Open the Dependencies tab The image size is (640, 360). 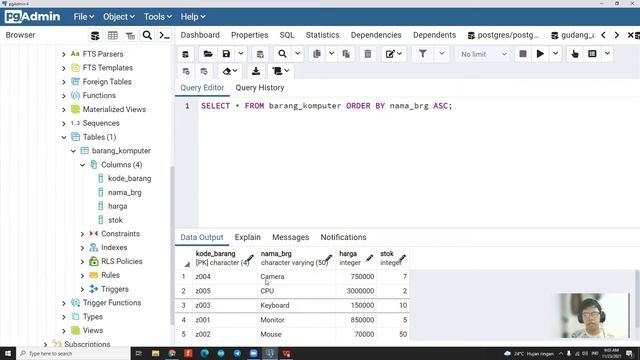coord(376,35)
